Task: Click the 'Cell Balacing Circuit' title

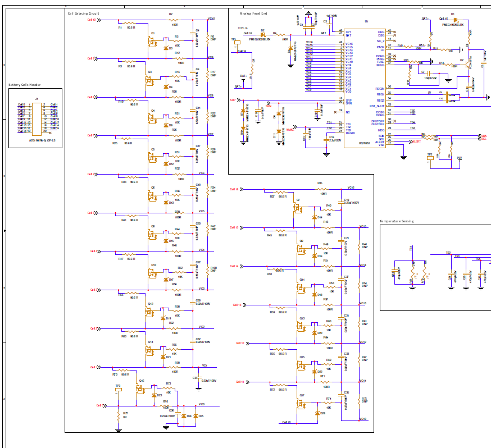Action: [83, 13]
